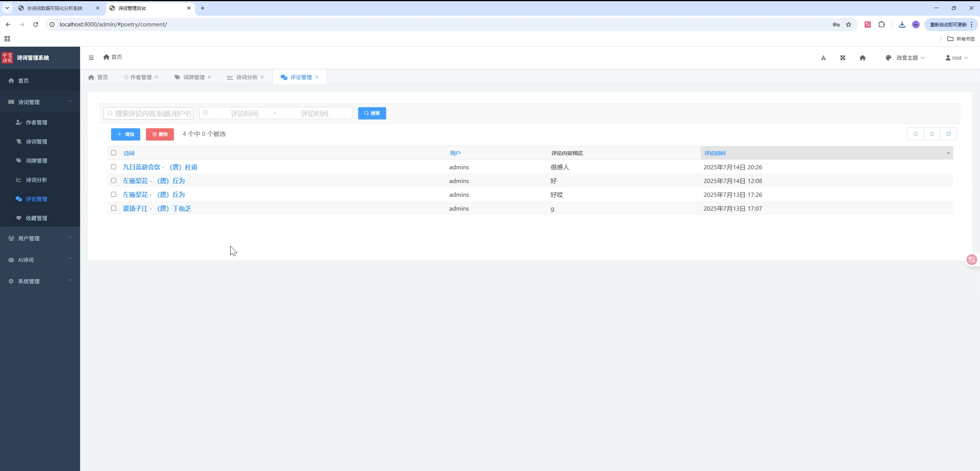Check the row for 九日蓝耕会饮

[x=113, y=167]
